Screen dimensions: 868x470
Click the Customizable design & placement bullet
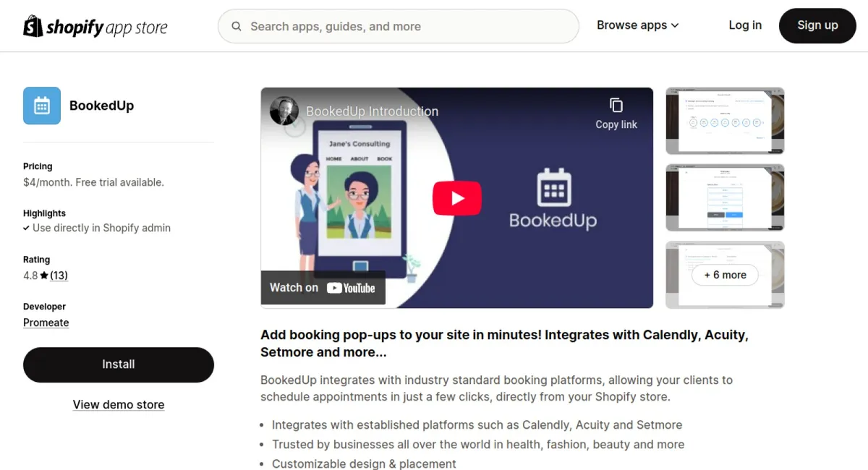click(x=364, y=463)
